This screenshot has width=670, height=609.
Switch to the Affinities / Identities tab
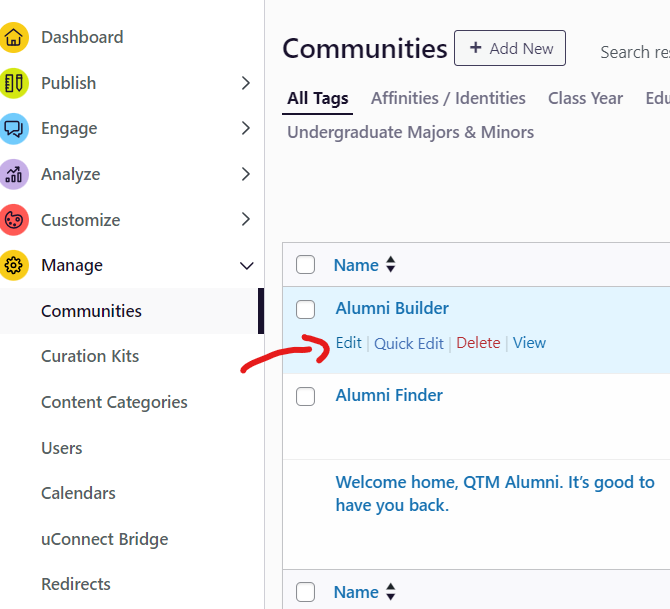(x=448, y=98)
